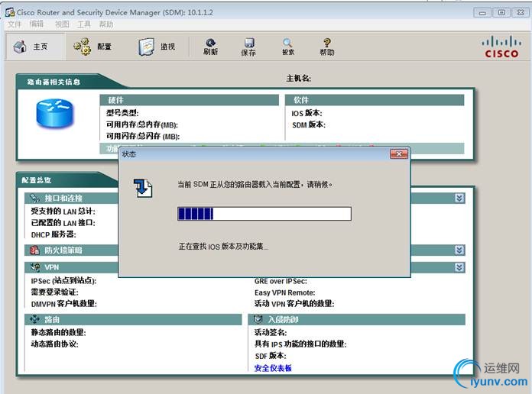
Task: Click the loading progress bar
Action: click(264, 214)
